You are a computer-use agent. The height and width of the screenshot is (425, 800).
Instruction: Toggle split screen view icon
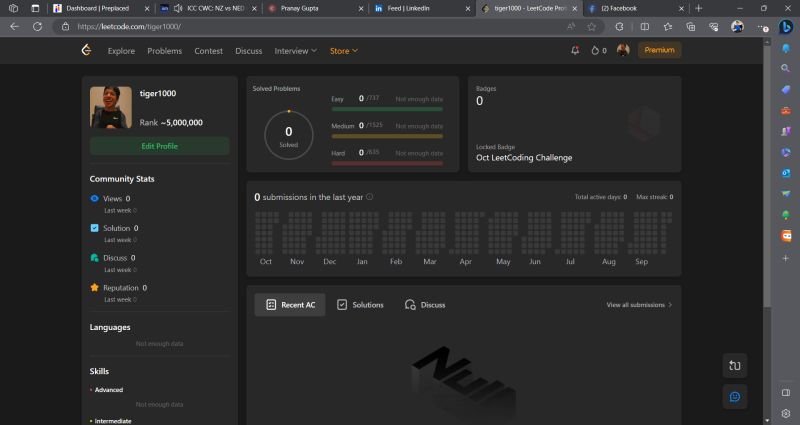[x=645, y=27]
